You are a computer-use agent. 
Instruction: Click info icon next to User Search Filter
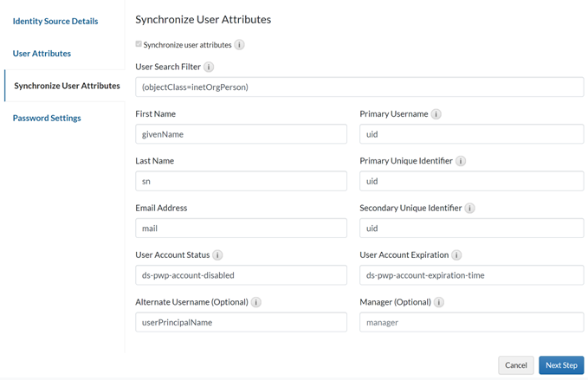209,67
